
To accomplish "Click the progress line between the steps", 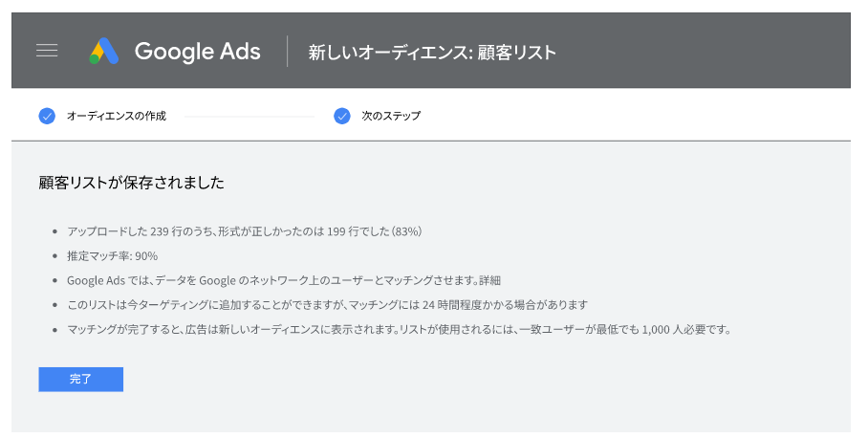I will click(x=249, y=116).
